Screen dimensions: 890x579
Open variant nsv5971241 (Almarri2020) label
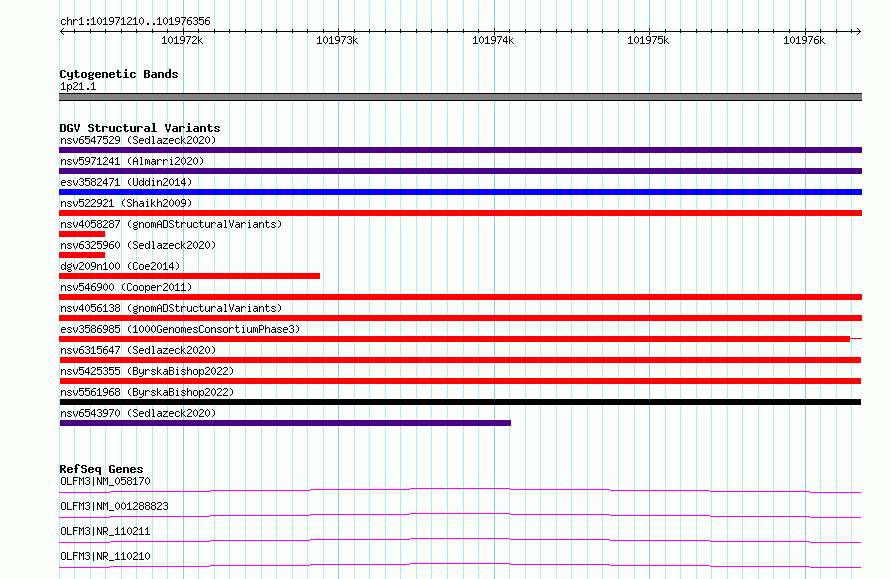132,161
